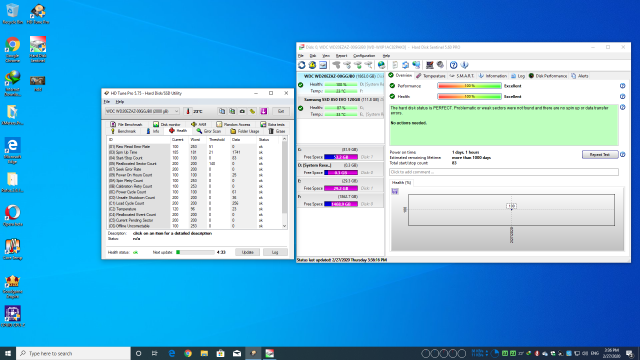Open the Report menu in Hard Disk Sentinel

(x=341, y=56)
